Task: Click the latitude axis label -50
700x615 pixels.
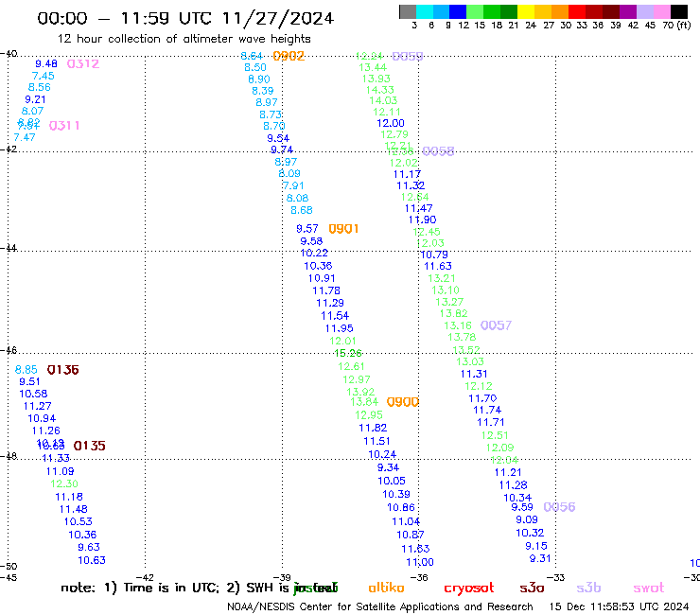Action: (9, 567)
